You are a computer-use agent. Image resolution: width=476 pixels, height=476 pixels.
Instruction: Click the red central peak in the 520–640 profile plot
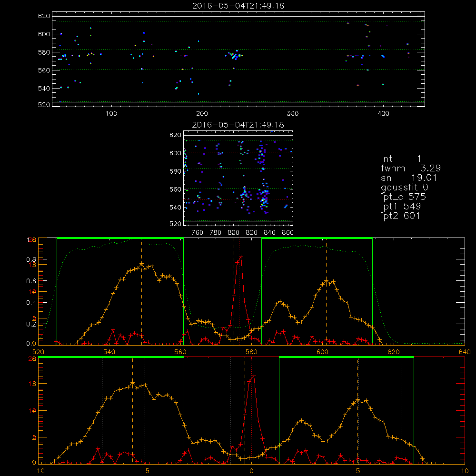[x=240, y=258]
